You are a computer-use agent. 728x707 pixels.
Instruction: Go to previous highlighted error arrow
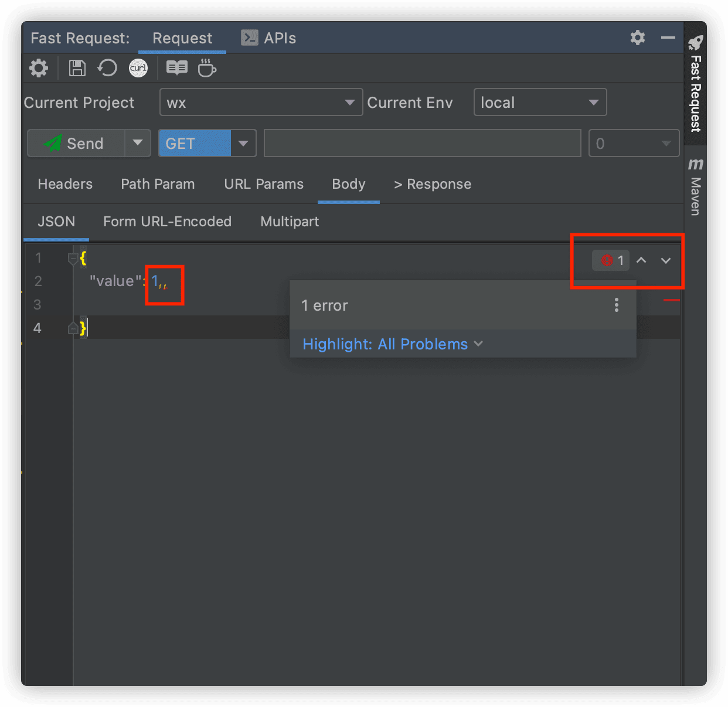click(x=641, y=260)
